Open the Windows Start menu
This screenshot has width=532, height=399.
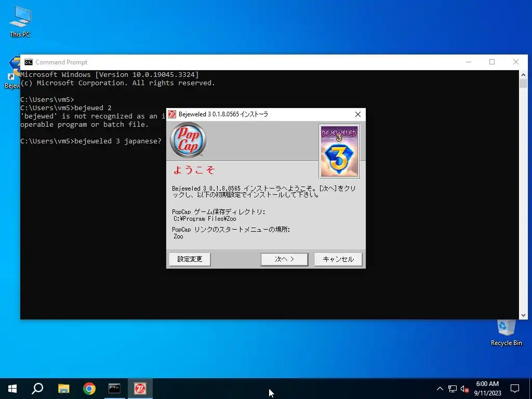[x=12, y=389]
